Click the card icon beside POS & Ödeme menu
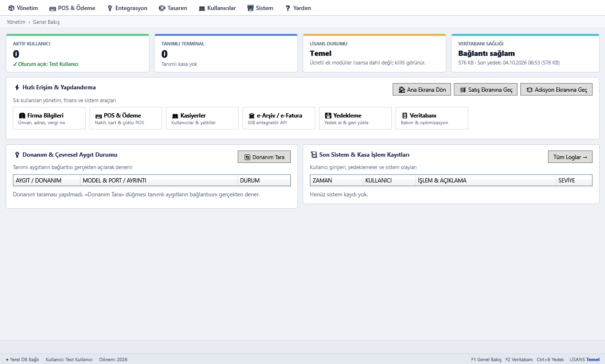This screenshot has height=364, width=605. point(53,8)
